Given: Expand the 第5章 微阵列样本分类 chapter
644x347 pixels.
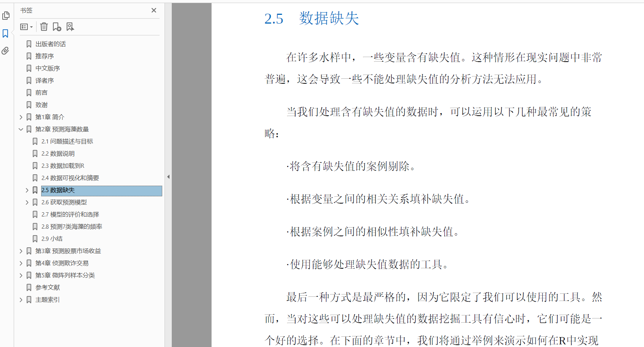Looking at the screenshot, I should [x=21, y=275].
